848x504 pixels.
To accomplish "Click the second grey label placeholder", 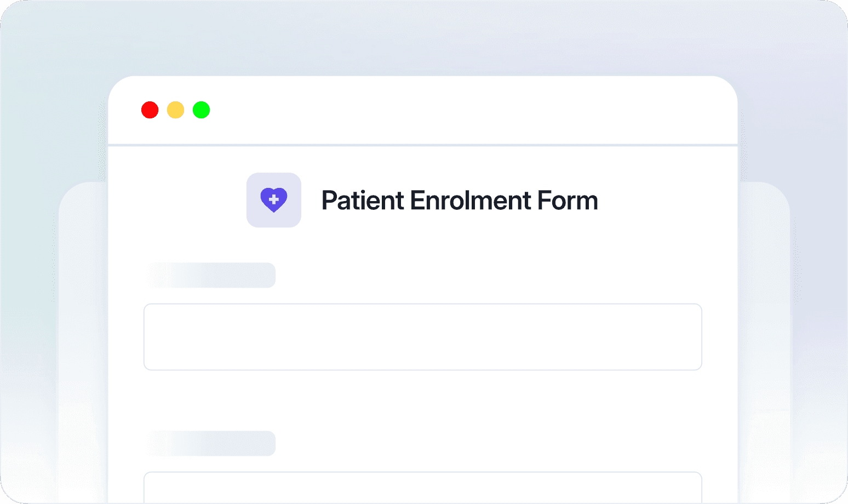I will (x=212, y=443).
